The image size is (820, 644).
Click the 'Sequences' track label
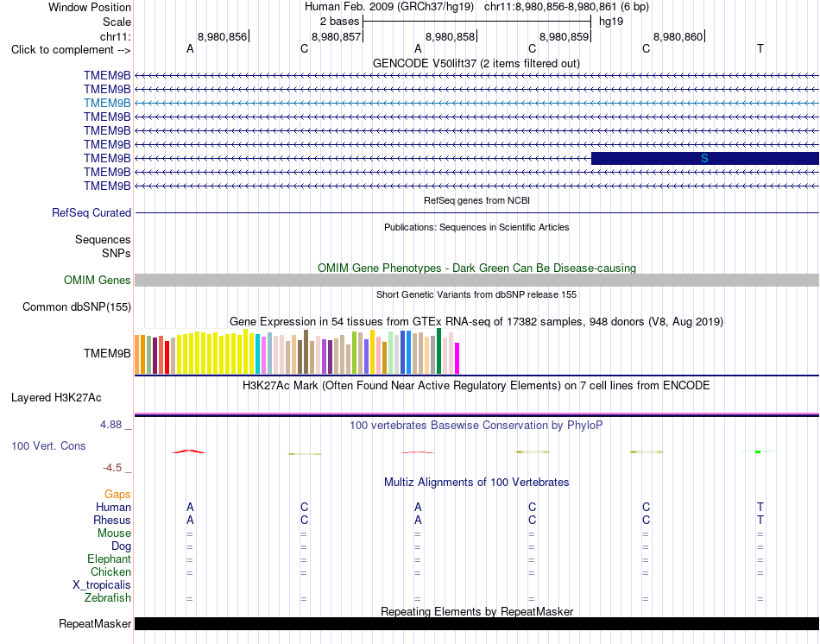(x=103, y=240)
